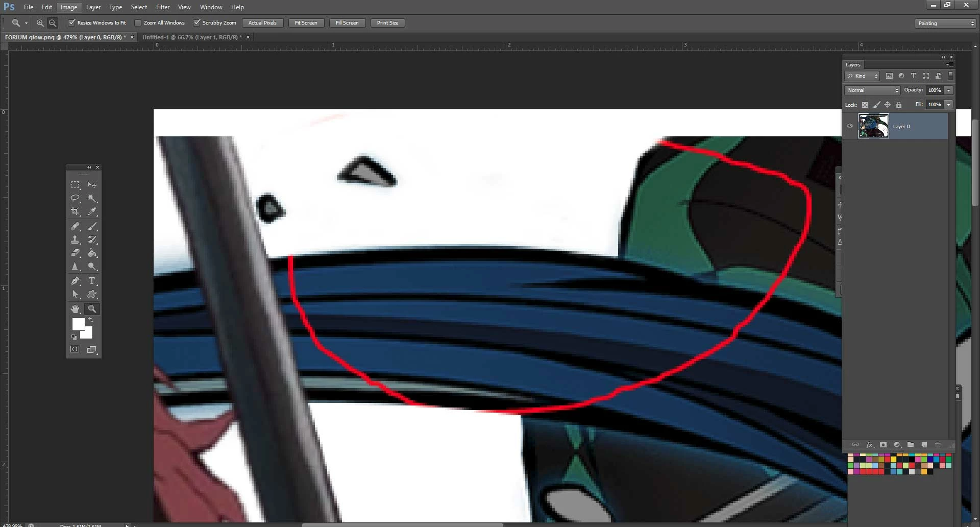
Task: Filter layers for smart objects
Action: 938,76
